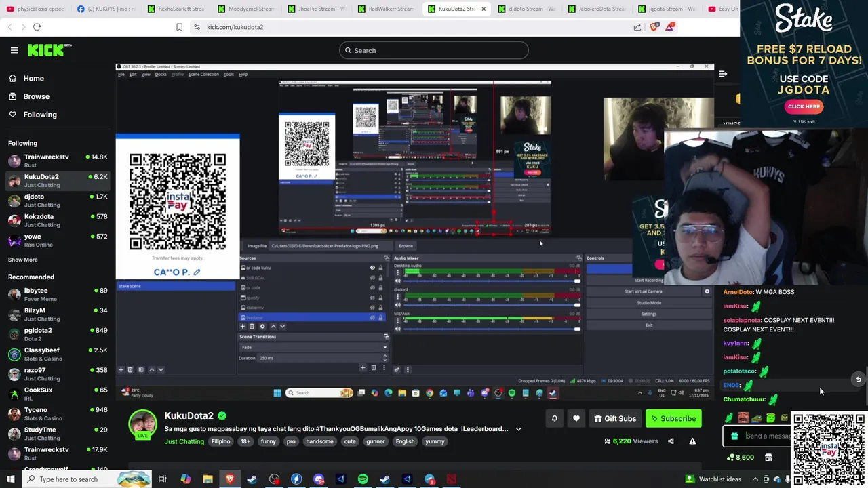
Task: Adjust the Duration stepper for 250 ms
Action: 385,358
